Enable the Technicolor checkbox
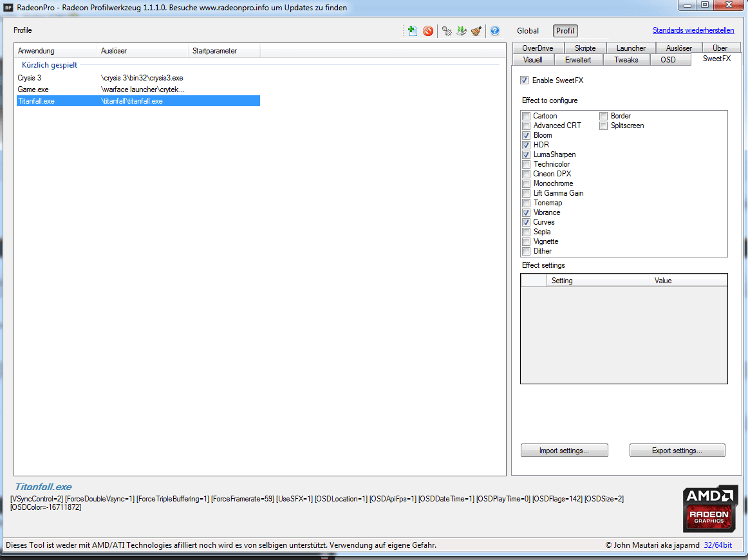748x560 pixels. pos(526,164)
